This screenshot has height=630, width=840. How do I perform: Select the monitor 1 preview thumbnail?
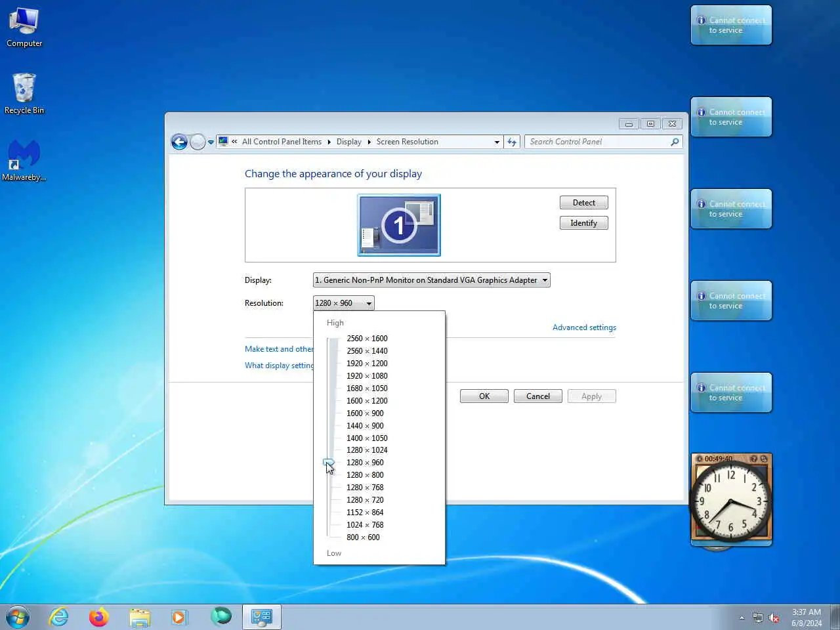tap(399, 225)
